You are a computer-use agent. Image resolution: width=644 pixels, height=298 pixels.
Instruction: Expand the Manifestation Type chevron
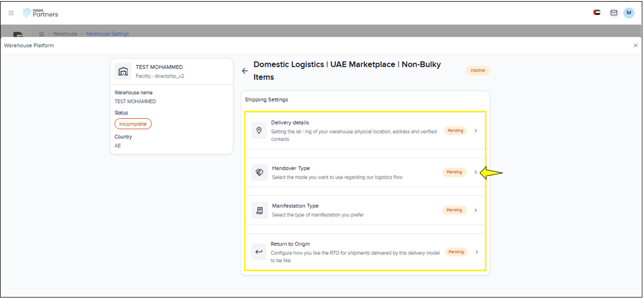pos(476,210)
